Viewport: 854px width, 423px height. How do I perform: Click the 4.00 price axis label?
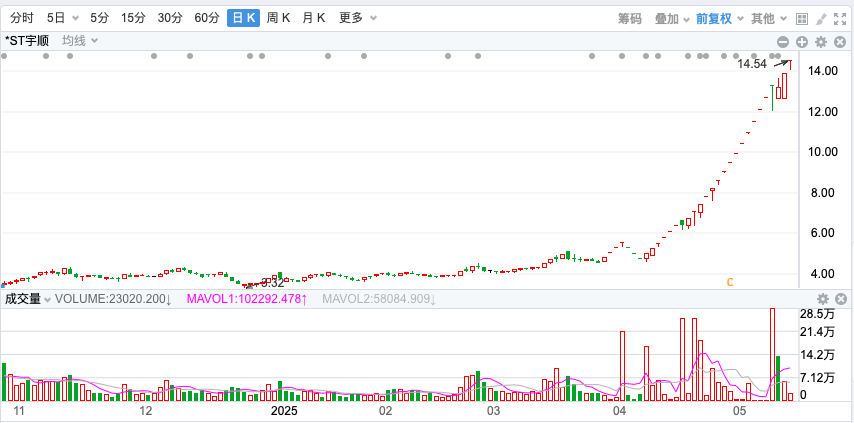(x=824, y=274)
